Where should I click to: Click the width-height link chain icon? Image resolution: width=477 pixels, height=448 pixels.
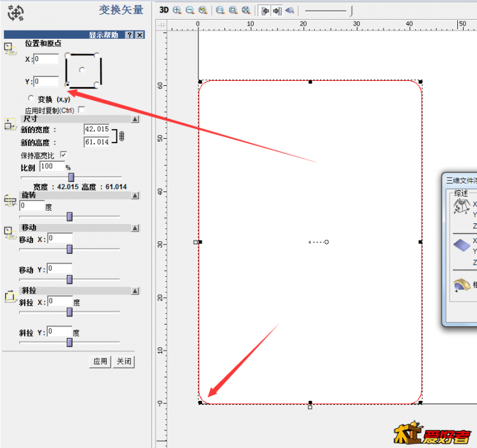[121, 136]
